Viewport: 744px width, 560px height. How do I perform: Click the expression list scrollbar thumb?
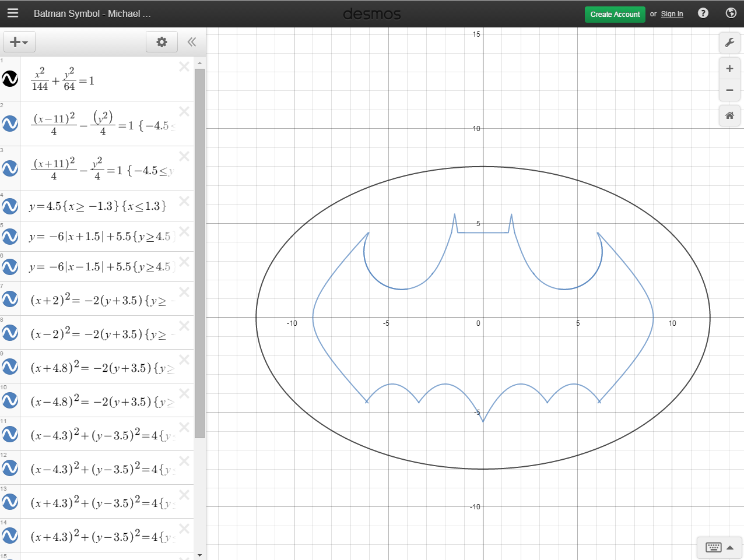tap(199, 253)
